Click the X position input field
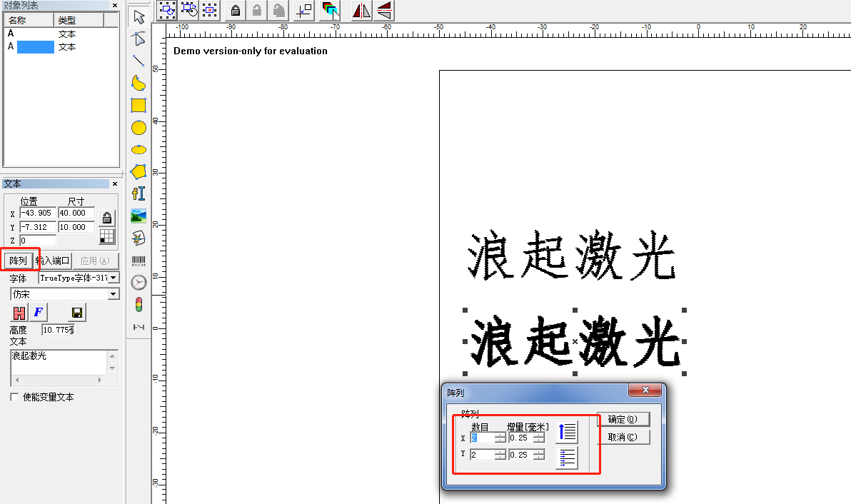 point(37,213)
